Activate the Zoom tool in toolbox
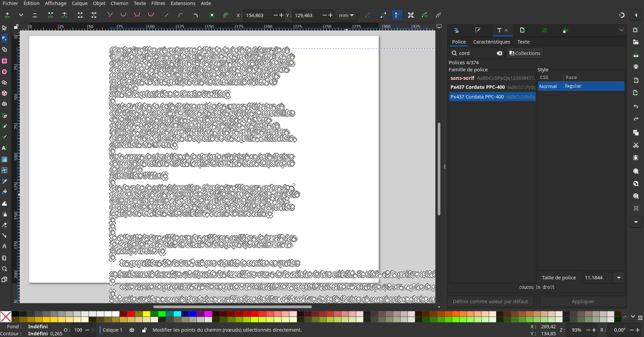Screen dimensions: 644x337 point(4,269)
